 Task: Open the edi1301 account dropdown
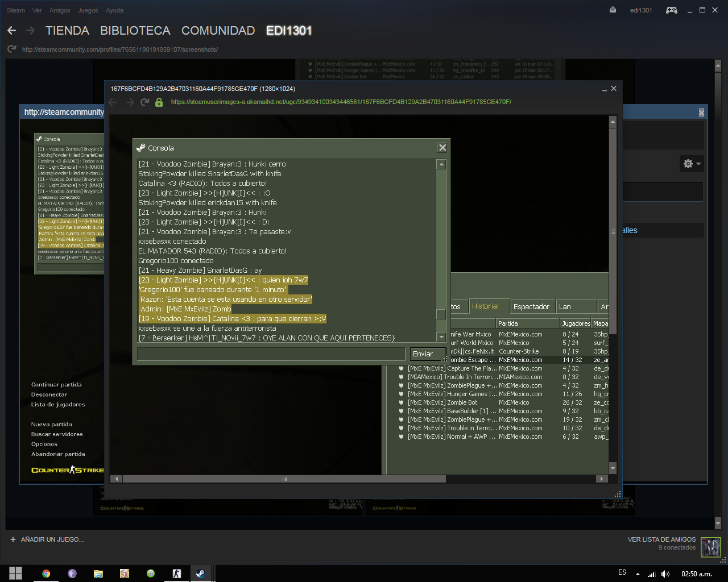click(x=641, y=10)
